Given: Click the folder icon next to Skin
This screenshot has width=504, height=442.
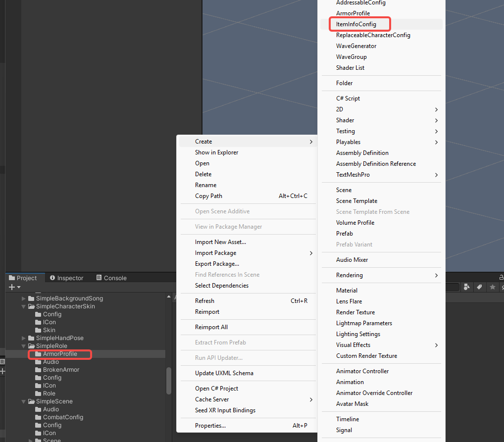Looking at the screenshot, I should pos(38,330).
